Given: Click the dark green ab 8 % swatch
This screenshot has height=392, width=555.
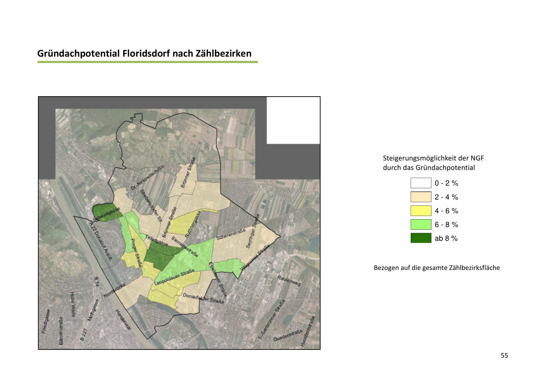Looking at the screenshot, I should (421, 238).
